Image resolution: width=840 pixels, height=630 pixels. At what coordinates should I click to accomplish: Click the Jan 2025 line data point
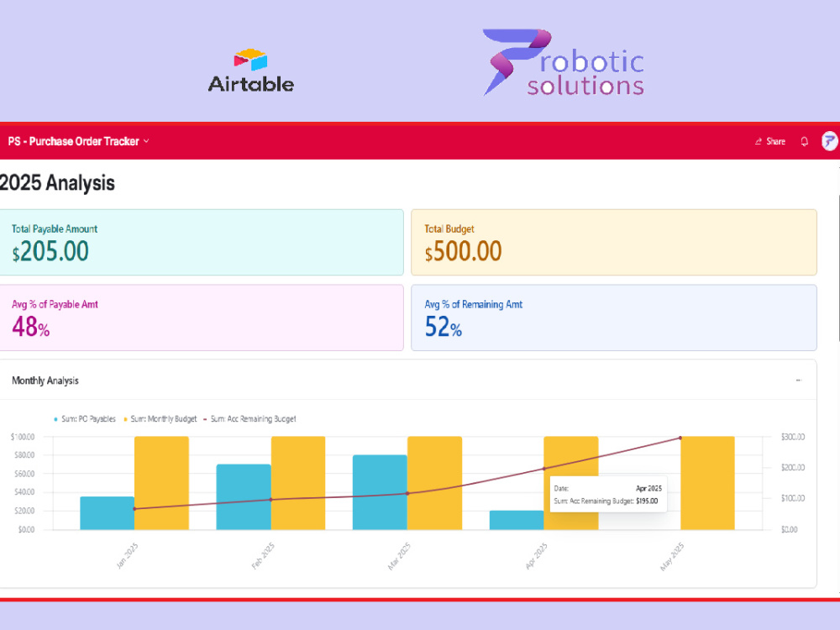[134, 509]
